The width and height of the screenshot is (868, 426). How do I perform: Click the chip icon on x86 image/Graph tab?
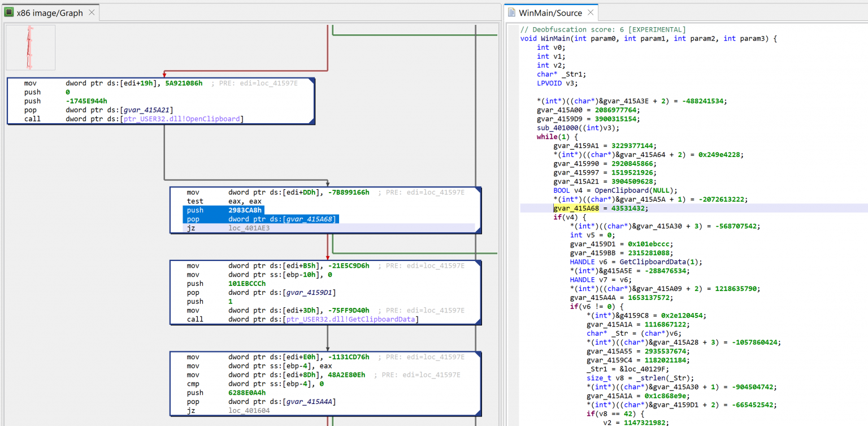point(9,11)
